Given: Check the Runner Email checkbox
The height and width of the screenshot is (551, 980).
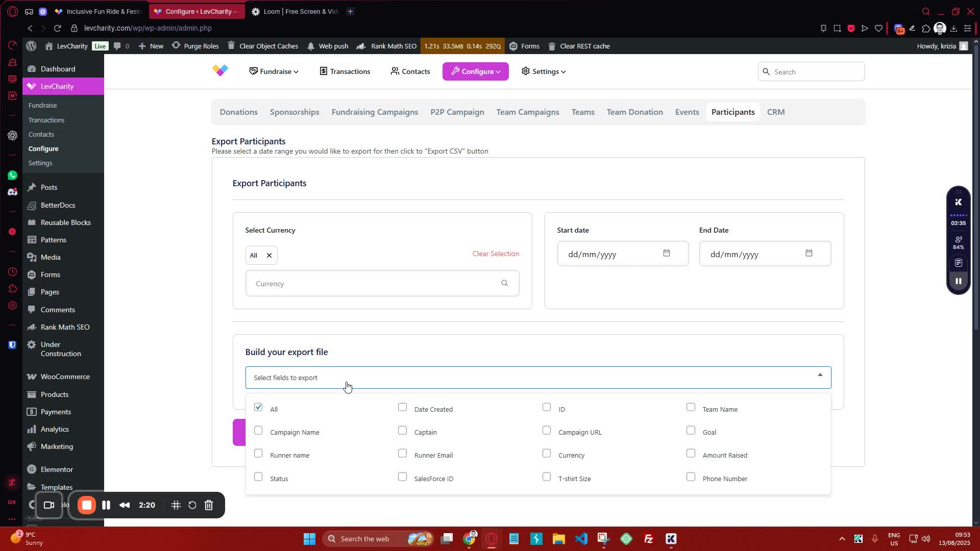Looking at the screenshot, I should [402, 454].
